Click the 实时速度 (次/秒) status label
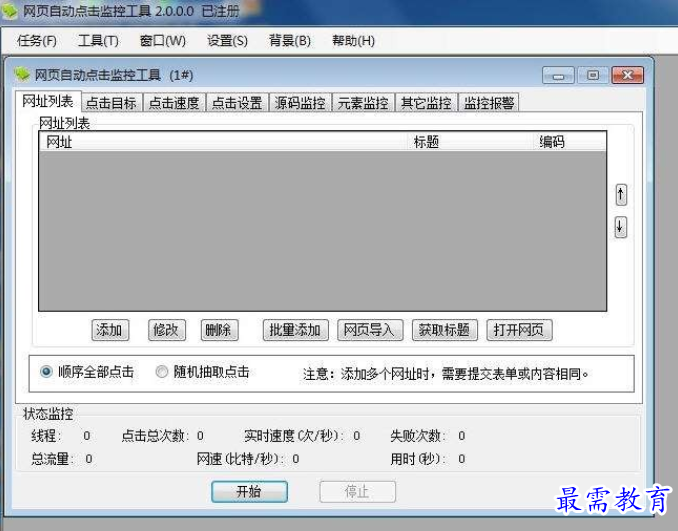The height and width of the screenshot is (531, 678). [x=292, y=435]
